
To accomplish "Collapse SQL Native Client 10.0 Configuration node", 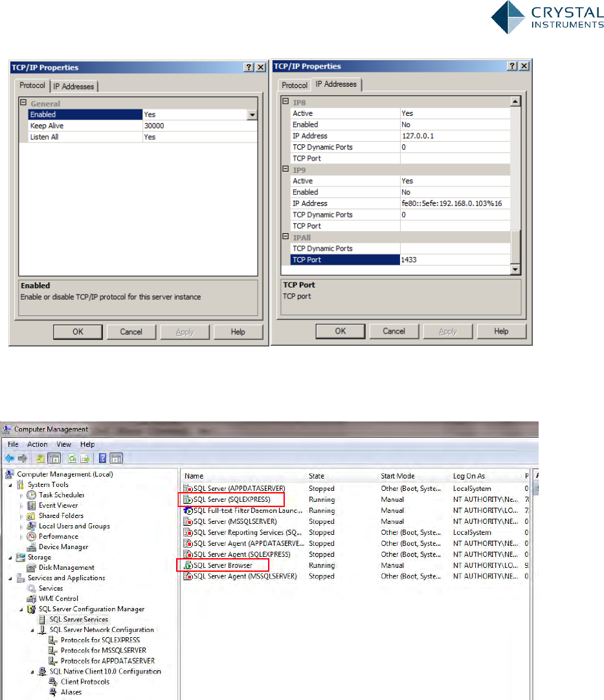I will 32,672.
